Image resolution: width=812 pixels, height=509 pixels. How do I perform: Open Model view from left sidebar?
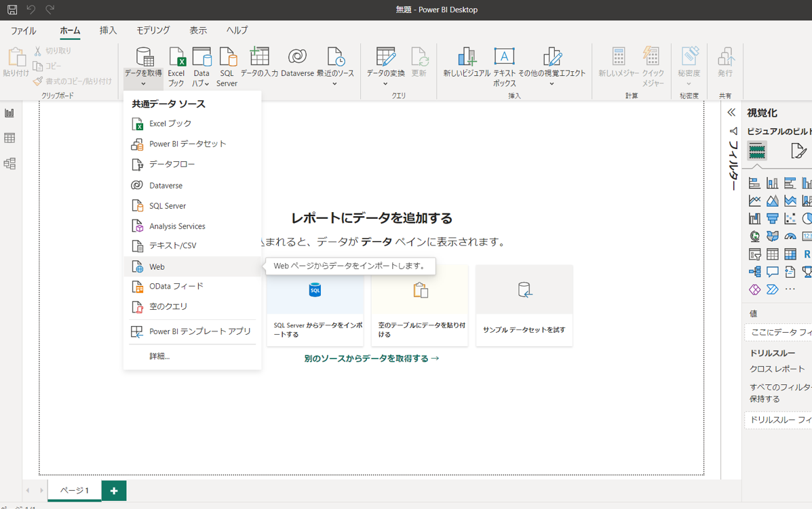tap(9, 163)
